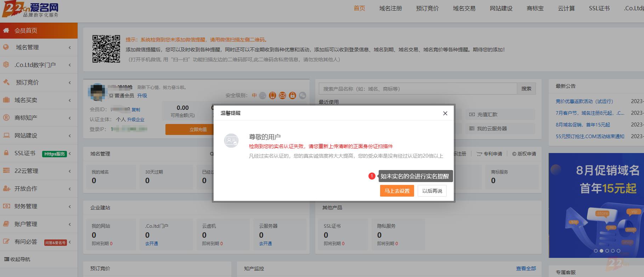The image size is (644, 277).
Task: Collapse sidebar using 收起导航
Action: [x=17, y=259]
